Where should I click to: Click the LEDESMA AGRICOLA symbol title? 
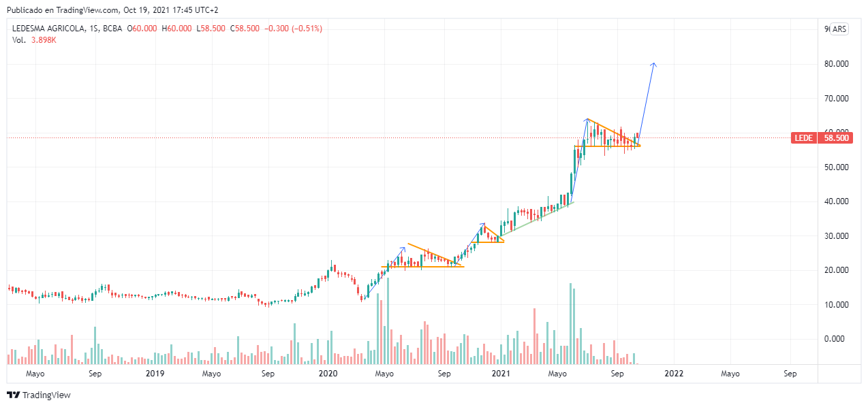tap(49, 29)
